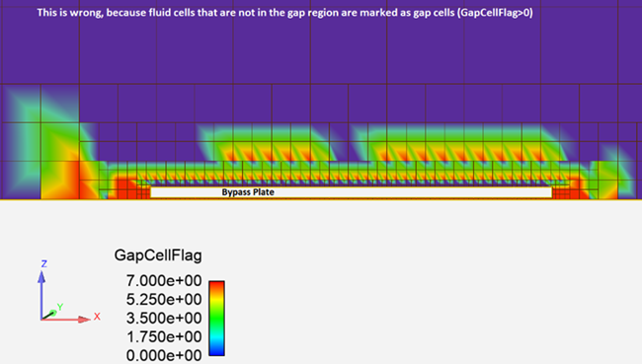Click the X axis label
The height and width of the screenshot is (364, 642).
pos(97,317)
